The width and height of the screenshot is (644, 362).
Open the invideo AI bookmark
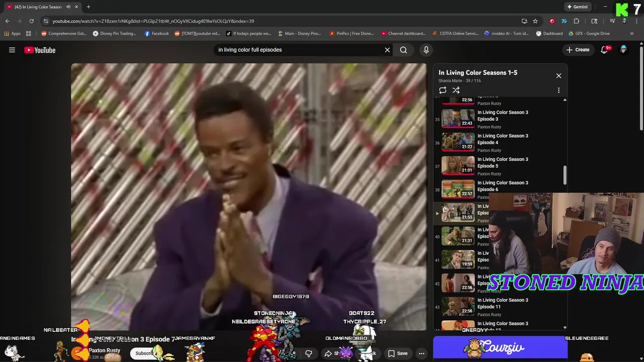pos(506,34)
